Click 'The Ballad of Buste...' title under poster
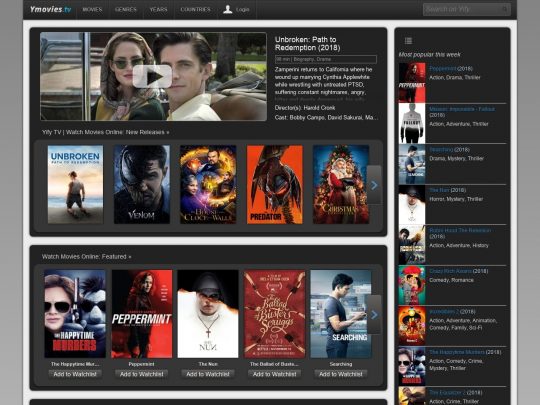The height and width of the screenshot is (405, 540). 274,364
